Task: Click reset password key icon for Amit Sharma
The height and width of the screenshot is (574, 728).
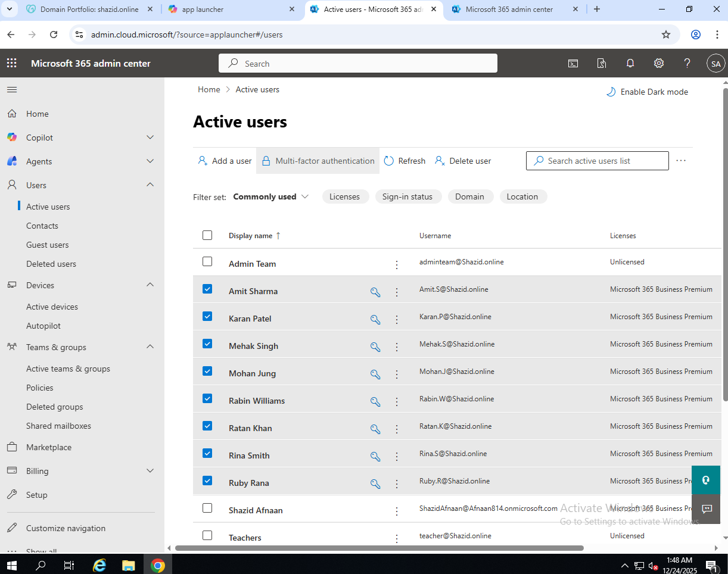Action: [x=375, y=292]
